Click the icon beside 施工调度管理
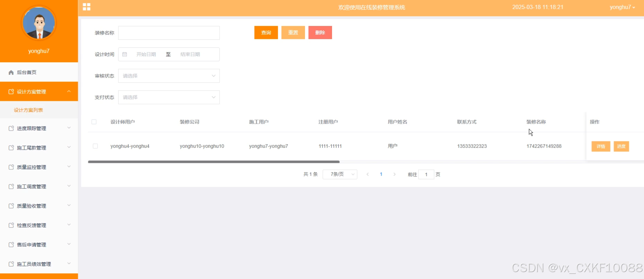Viewport: 644px width, 279px height. [11, 186]
